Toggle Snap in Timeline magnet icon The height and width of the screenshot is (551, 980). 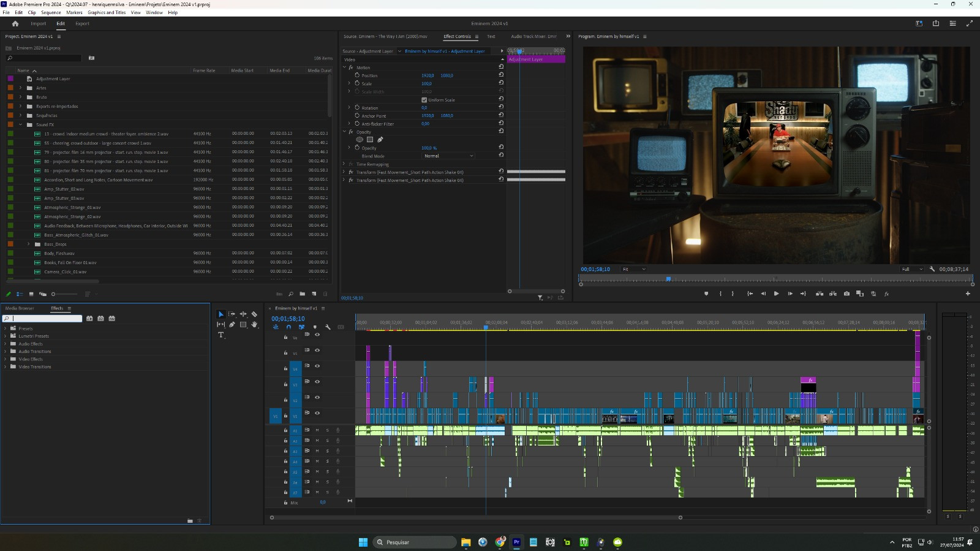click(x=288, y=327)
